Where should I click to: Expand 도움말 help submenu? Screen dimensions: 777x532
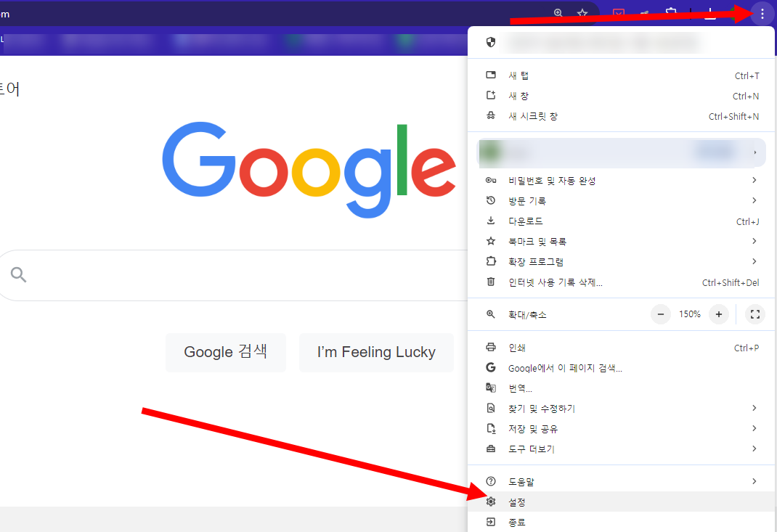pyautogui.click(x=622, y=481)
